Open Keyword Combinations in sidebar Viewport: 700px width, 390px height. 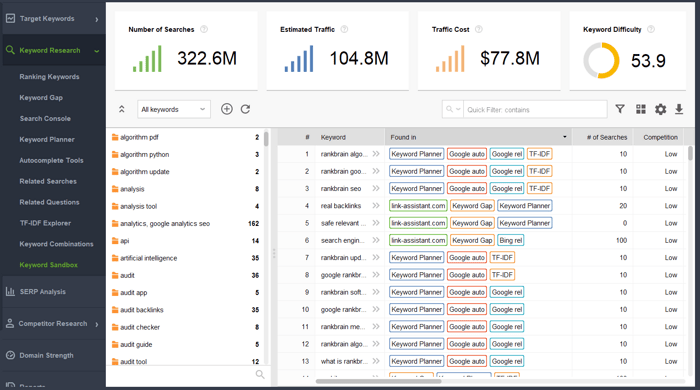pyautogui.click(x=56, y=244)
